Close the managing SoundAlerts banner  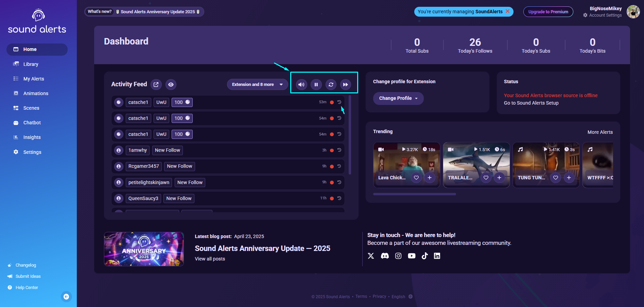click(508, 11)
